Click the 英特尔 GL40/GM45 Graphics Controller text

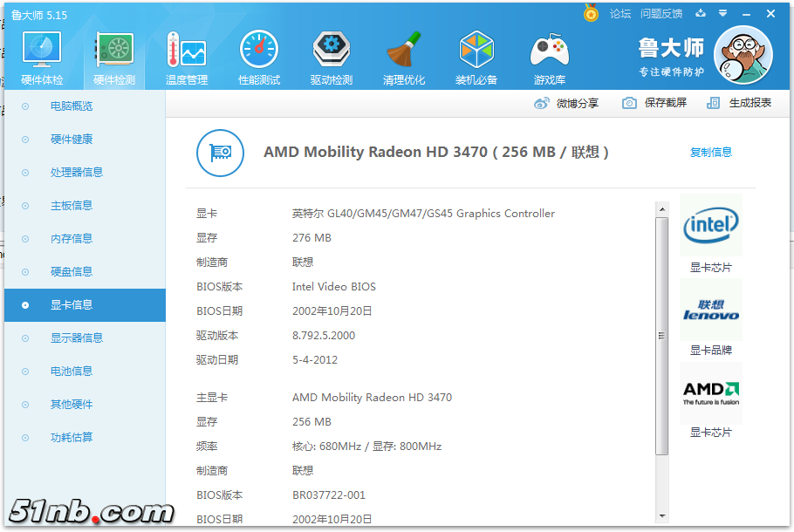tap(423, 214)
